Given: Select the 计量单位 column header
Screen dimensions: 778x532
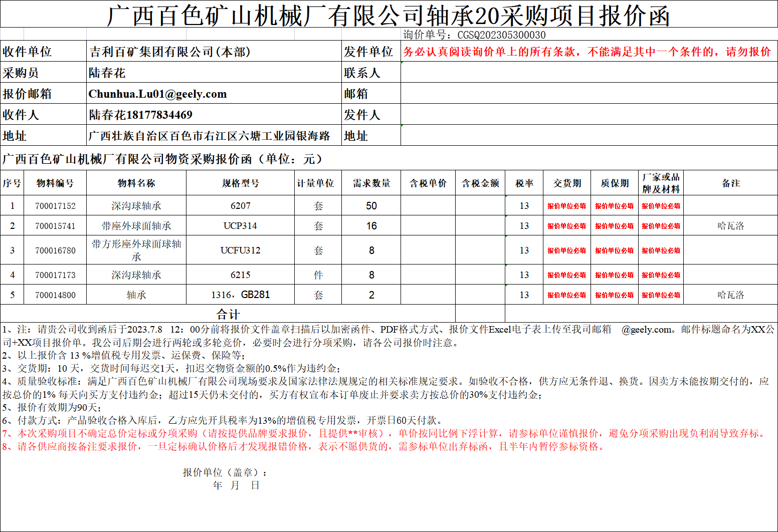Looking at the screenshot, I should [318, 183].
